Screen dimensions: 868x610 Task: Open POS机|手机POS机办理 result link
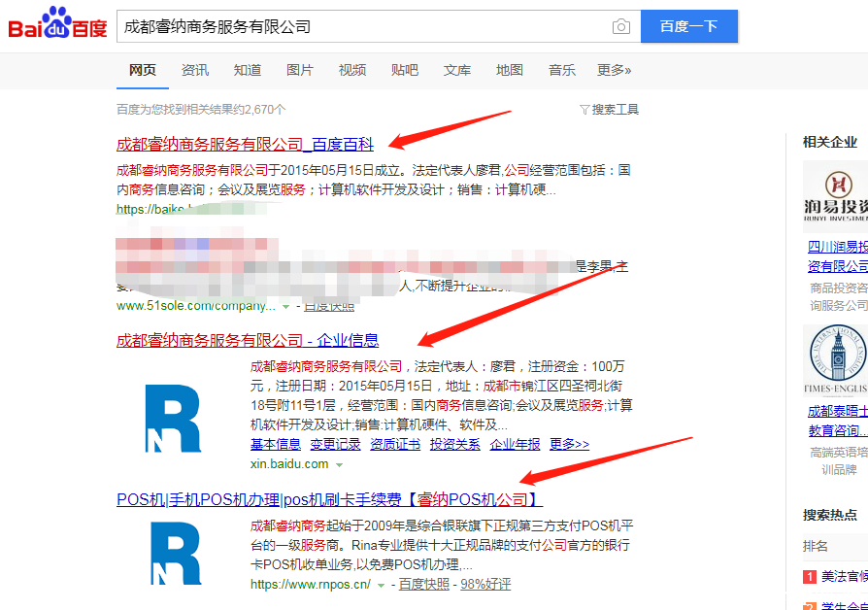329,499
